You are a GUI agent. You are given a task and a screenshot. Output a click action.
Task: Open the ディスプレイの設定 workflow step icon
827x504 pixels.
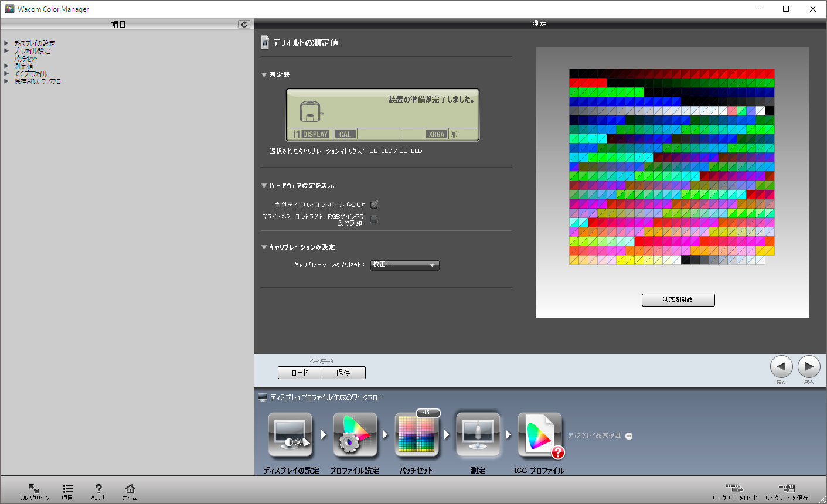(x=291, y=435)
